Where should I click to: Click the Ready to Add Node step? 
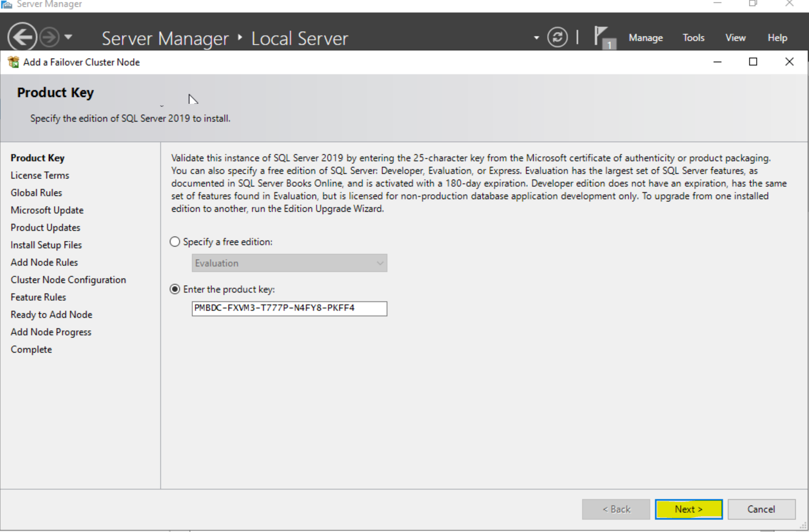51,315
